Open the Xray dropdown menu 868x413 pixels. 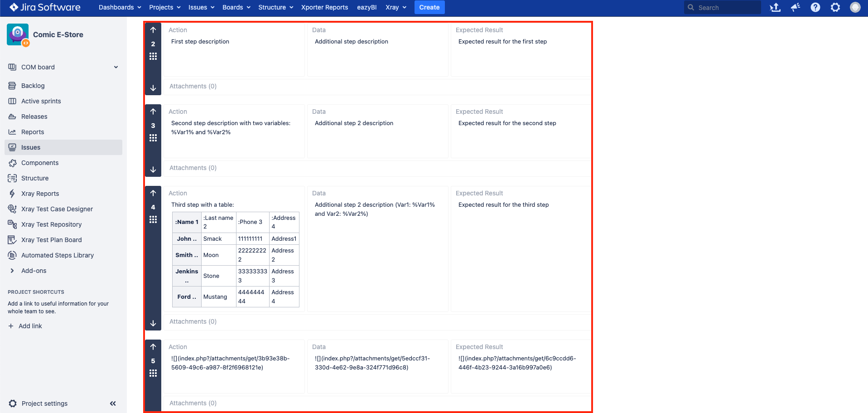[396, 7]
